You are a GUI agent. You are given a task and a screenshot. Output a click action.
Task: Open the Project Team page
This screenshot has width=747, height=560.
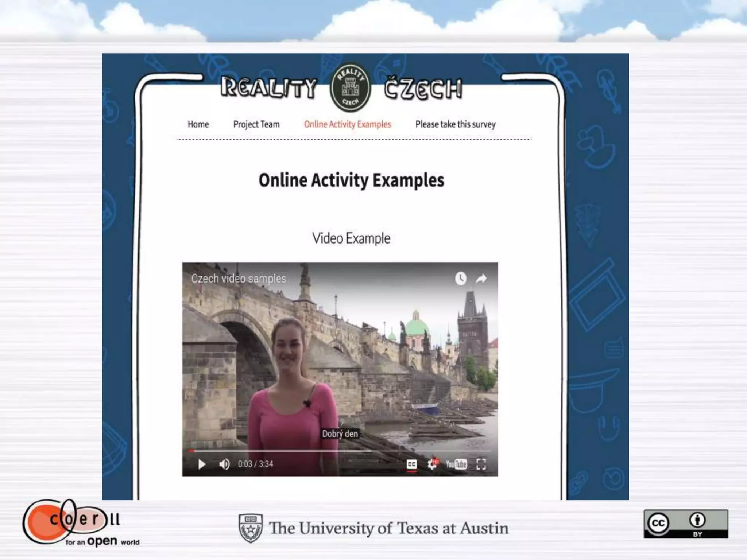click(256, 124)
